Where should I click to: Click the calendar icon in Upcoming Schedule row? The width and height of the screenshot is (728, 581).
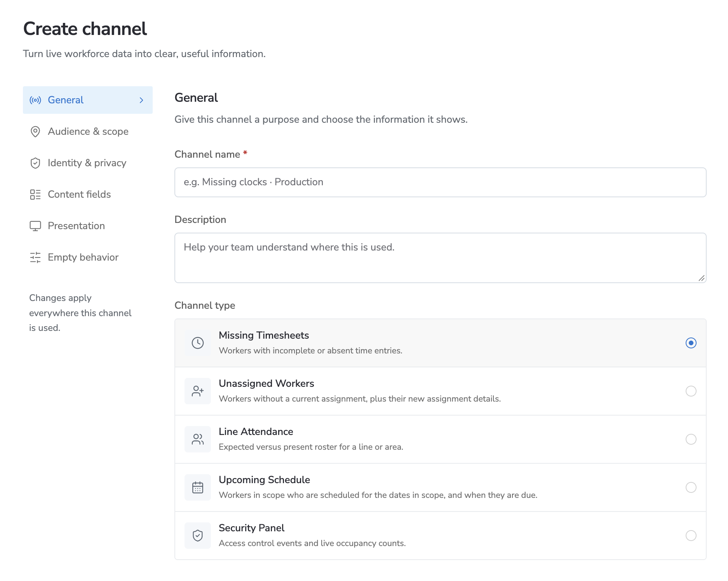198,487
